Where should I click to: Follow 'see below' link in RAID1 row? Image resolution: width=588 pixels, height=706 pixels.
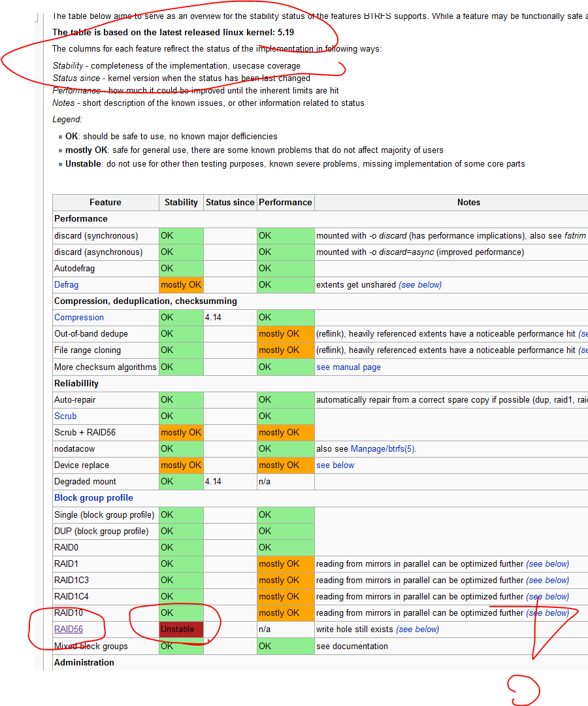coord(547,563)
